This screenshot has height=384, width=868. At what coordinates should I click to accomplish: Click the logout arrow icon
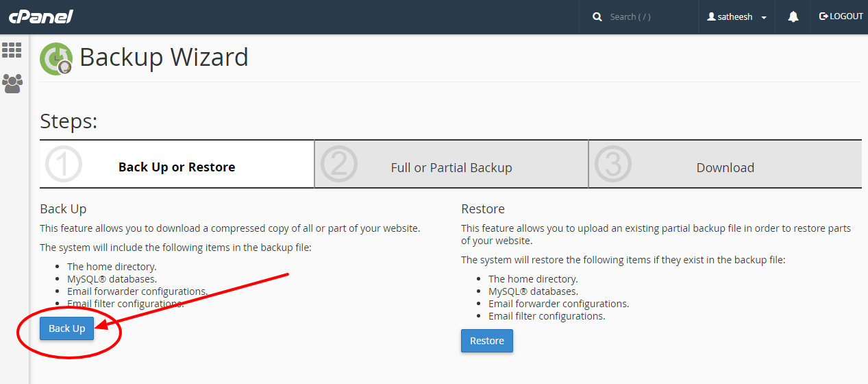823,16
